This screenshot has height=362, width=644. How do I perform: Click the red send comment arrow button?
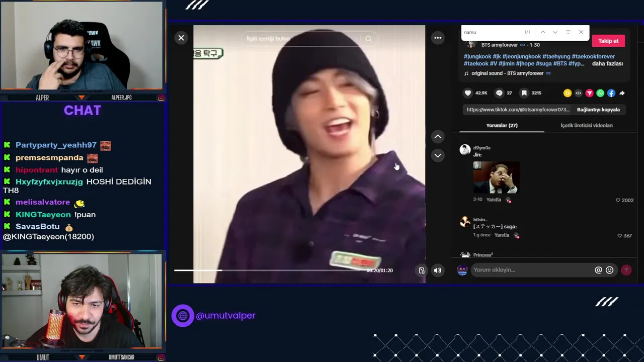pos(626,270)
